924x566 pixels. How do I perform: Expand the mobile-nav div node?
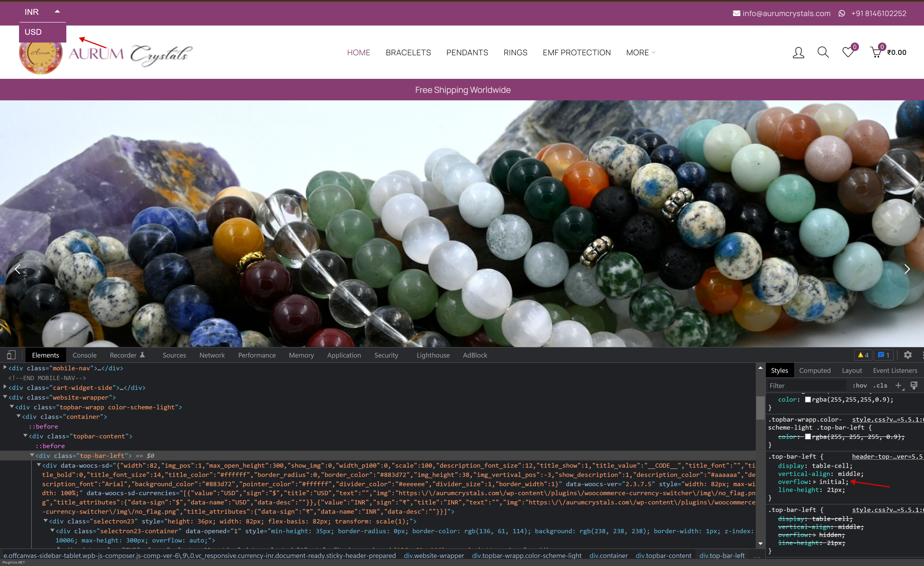tap(5, 368)
